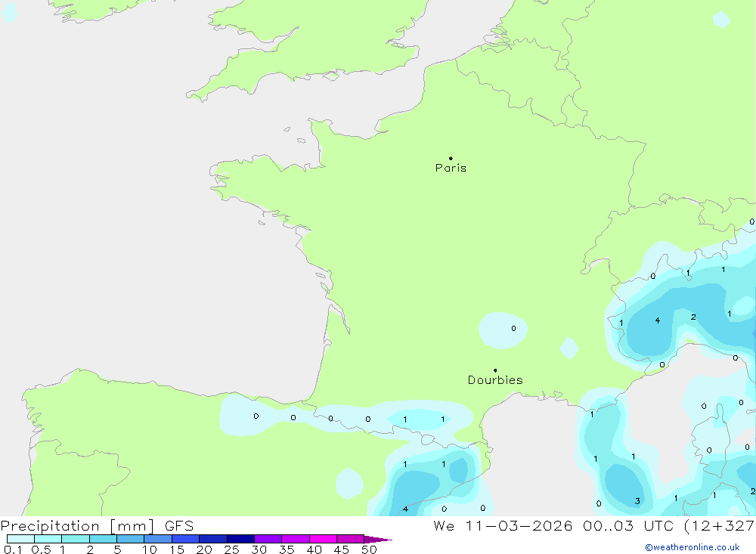The image size is (756, 554).
Task: Click the '0' value north of Dourbies
Action: (x=513, y=328)
